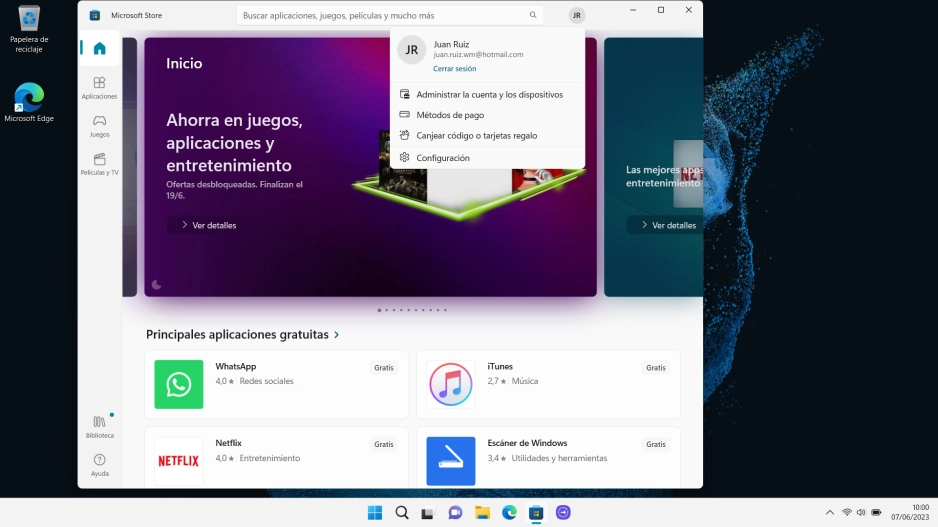Open battery status in the tray
The height and width of the screenshot is (527, 938).
click(876, 513)
